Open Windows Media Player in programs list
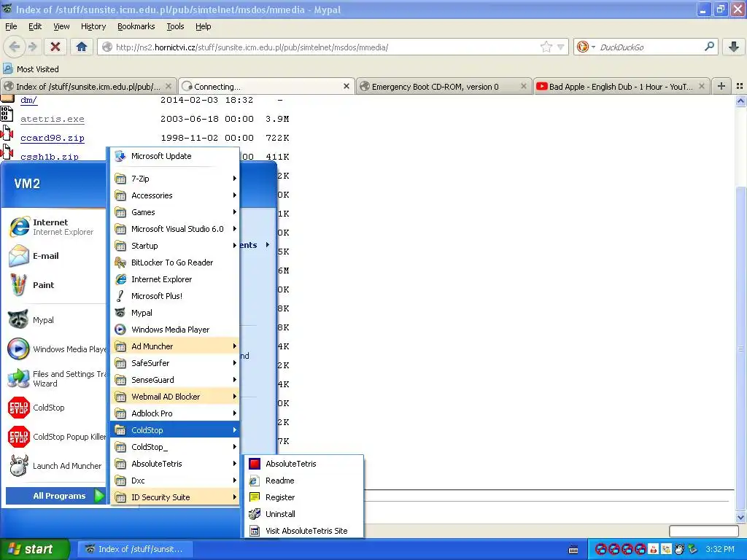 pyautogui.click(x=175, y=330)
